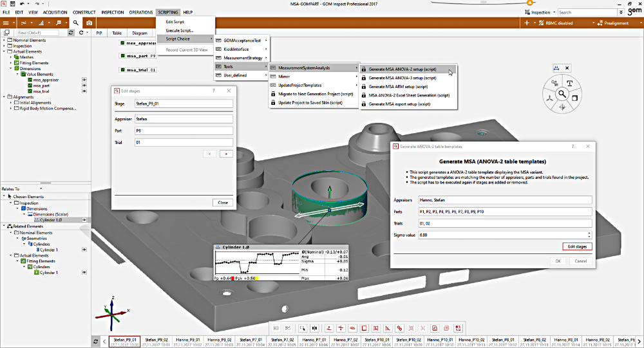The image size is (644, 348).
Task: Expand the Fitting Elements node under Actual Elements
Action: point(11,63)
